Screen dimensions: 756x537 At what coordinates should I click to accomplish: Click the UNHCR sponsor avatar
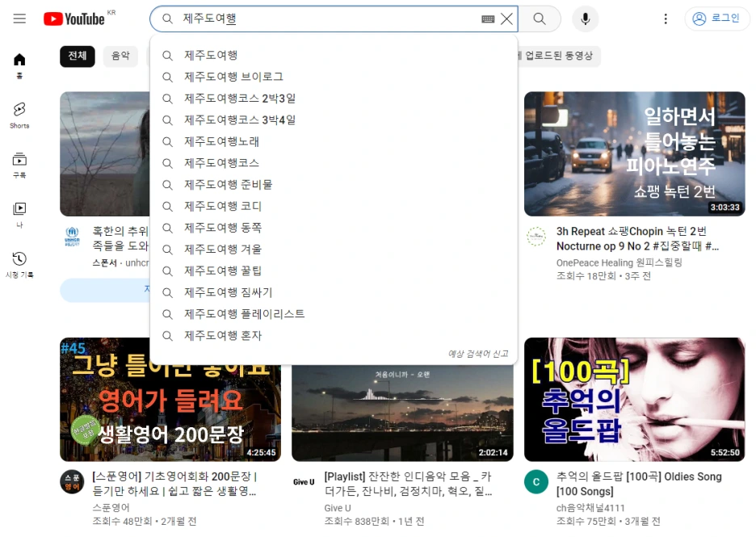coord(72,237)
